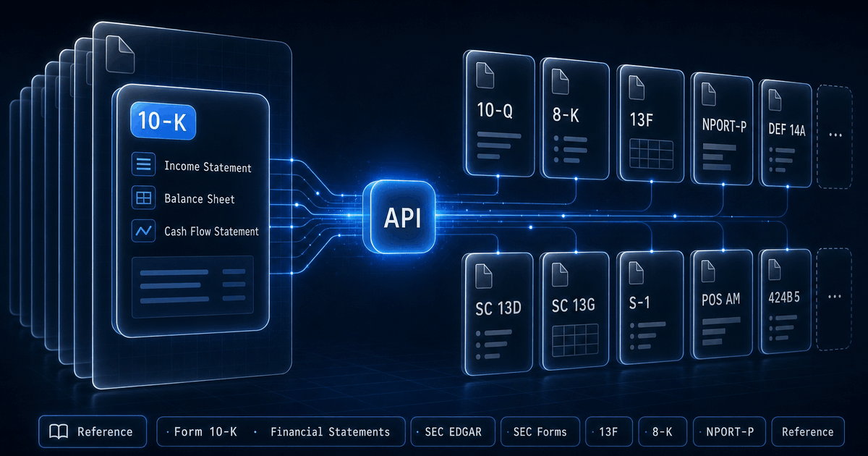Click the POS AM filing card
868x456 pixels.
point(722,303)
